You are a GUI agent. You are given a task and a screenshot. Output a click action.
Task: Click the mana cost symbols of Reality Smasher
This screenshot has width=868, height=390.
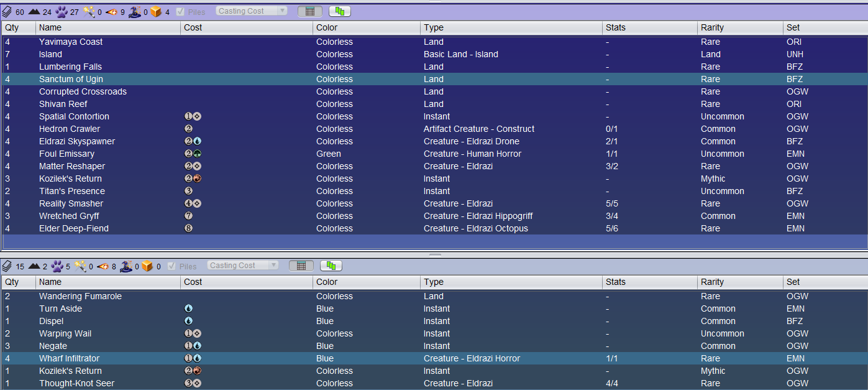coord(193,203)
